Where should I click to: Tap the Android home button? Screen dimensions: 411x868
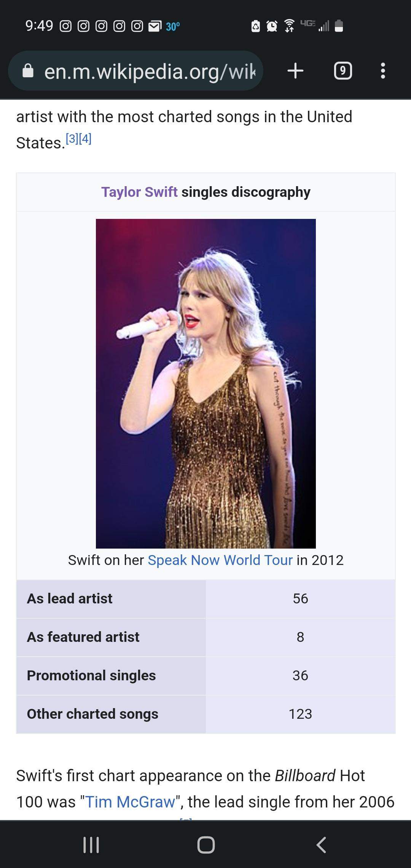tap(206, 845)
